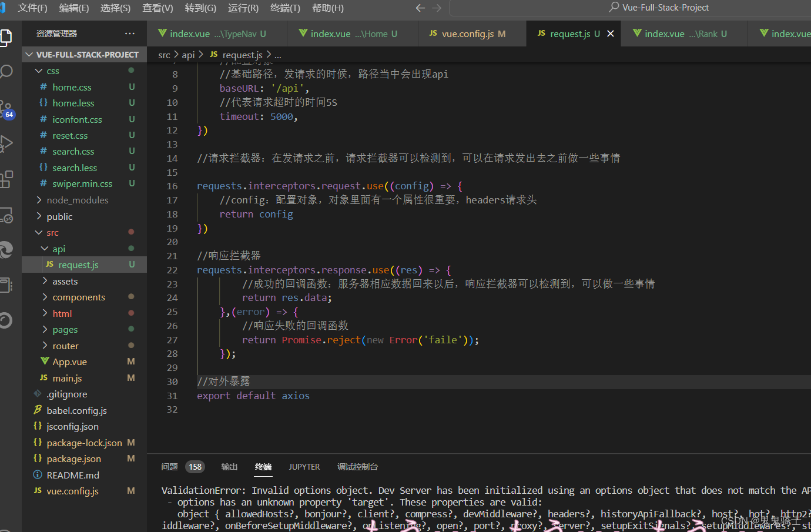Open the 帮助(H) menu
This screenshot has height=532, width=811.
(327, 8)
